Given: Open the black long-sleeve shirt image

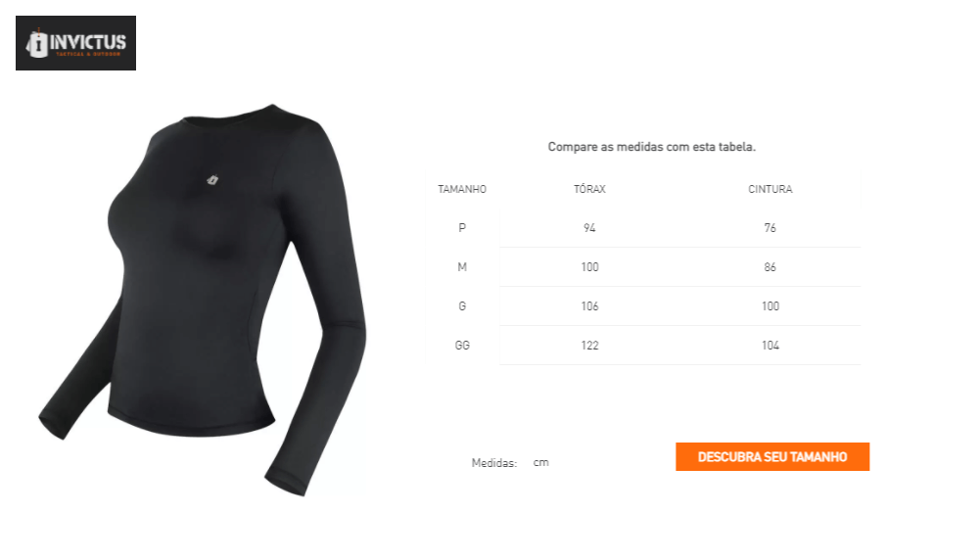Looking at the screenshot, I should [x=203, y=300].
